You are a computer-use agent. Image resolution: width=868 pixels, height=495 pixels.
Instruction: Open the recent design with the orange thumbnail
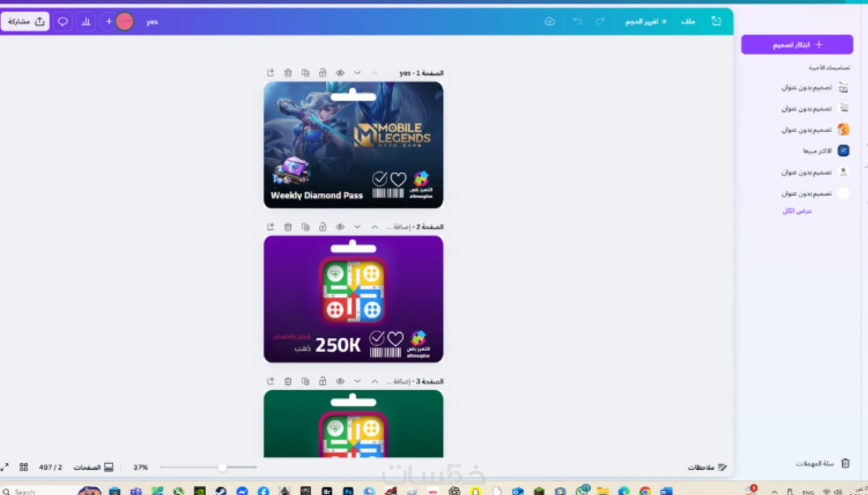(814, 130)
